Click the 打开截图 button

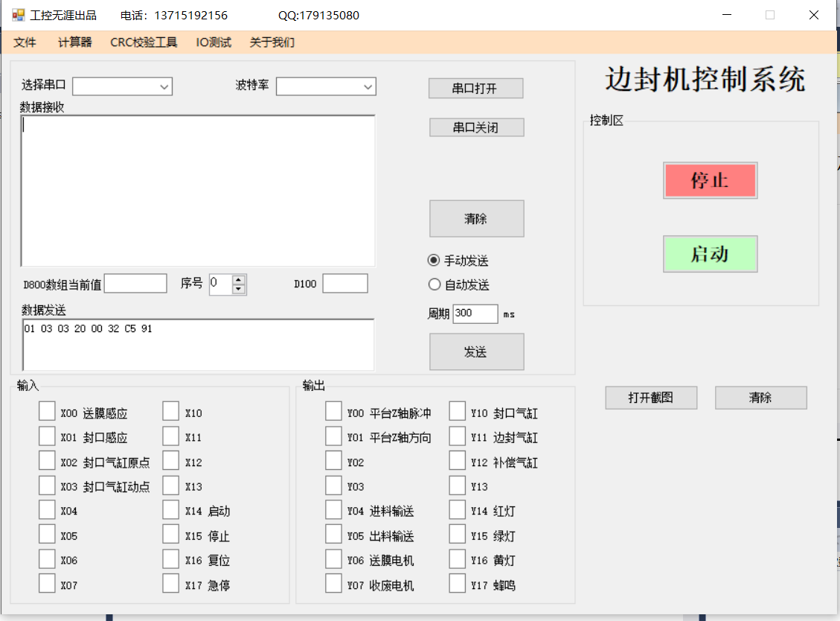pos(651,398)
